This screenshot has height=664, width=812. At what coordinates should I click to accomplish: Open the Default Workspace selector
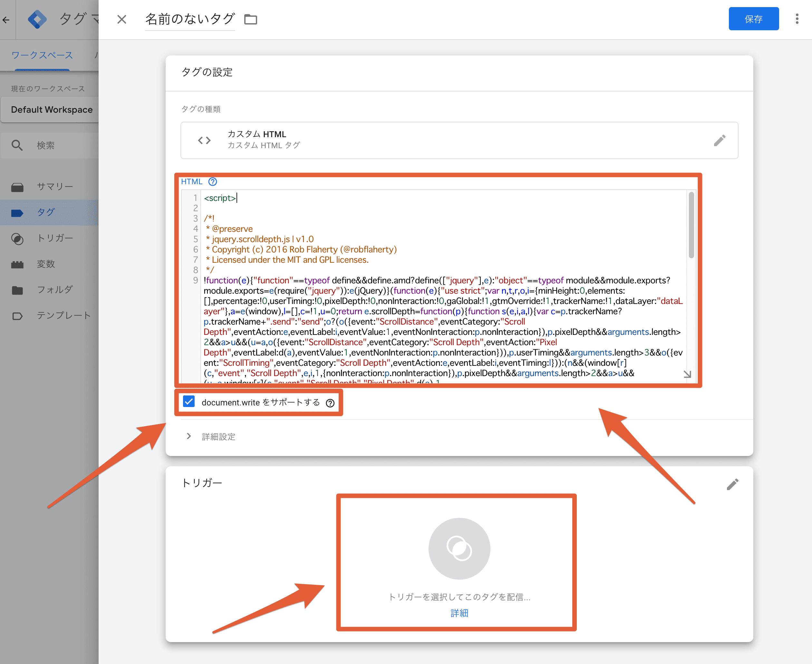tap(52, 110)
